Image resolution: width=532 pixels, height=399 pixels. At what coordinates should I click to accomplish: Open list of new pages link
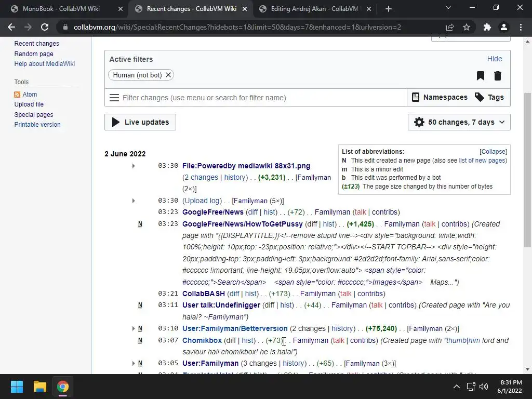click(483, 160)
